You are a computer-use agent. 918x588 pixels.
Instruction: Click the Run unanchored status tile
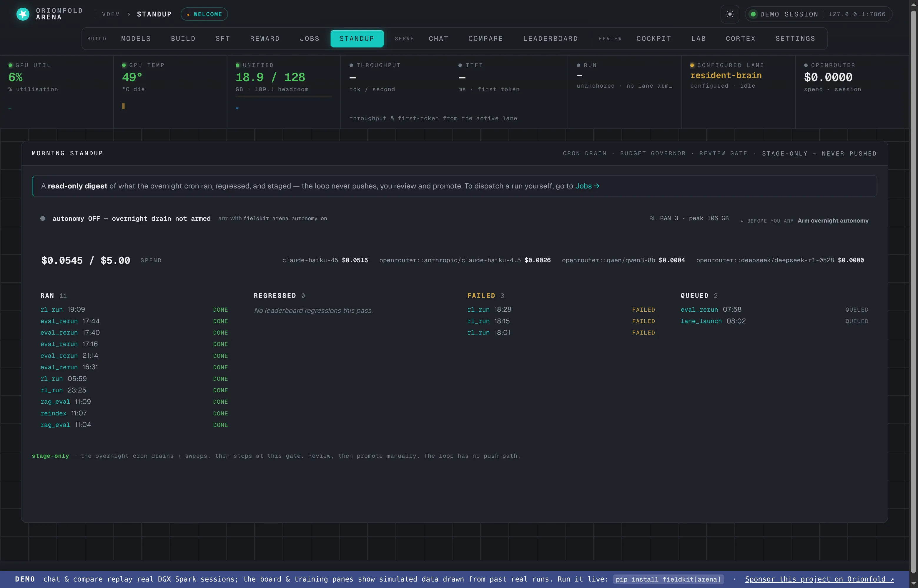click(x=625, y=92)
